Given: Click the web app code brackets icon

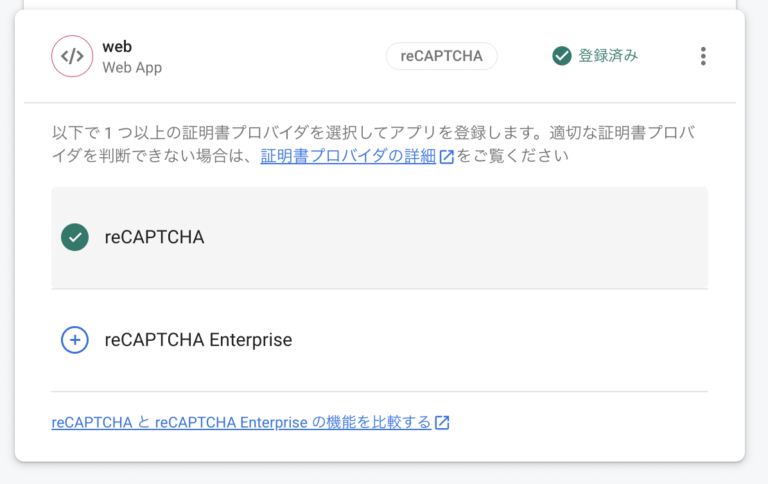Looking at the screenshot, I should click(72, 56).
